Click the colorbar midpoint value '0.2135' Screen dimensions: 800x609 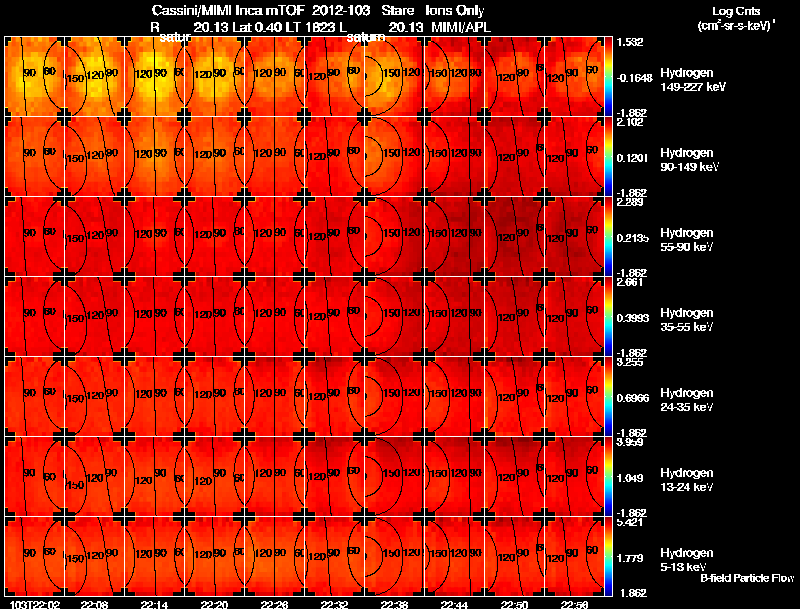coord(633,238)
